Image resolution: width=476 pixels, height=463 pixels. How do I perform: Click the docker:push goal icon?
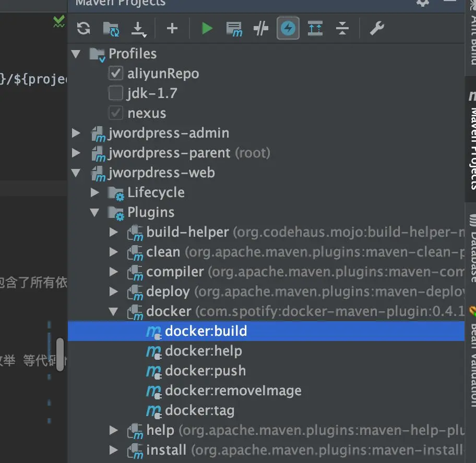[154, 372]
